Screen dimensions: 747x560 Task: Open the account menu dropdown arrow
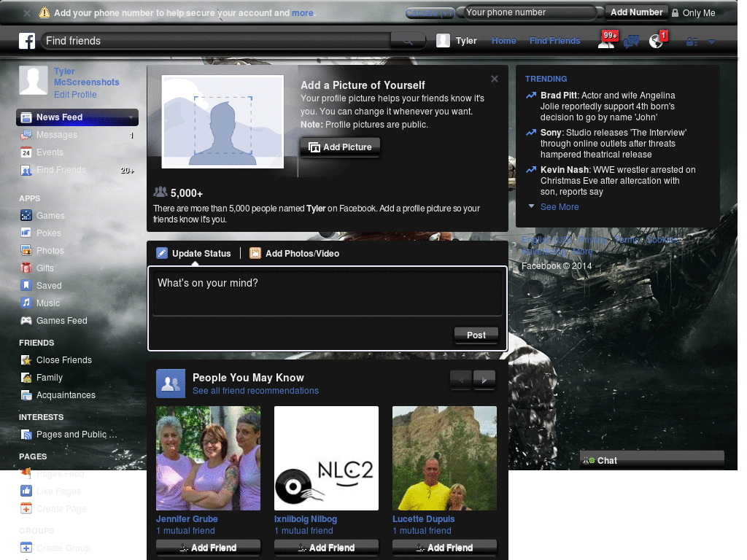[x=712, y=42]
